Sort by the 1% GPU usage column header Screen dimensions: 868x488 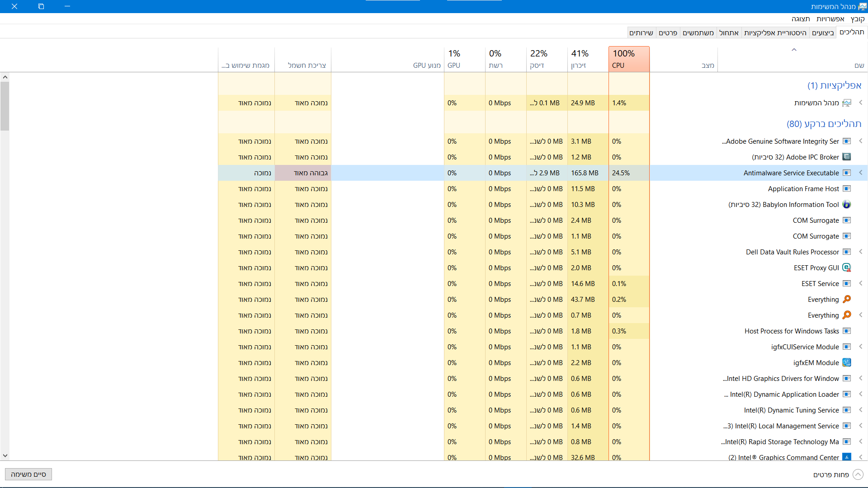pyautogui.click(x=465, y=59)
